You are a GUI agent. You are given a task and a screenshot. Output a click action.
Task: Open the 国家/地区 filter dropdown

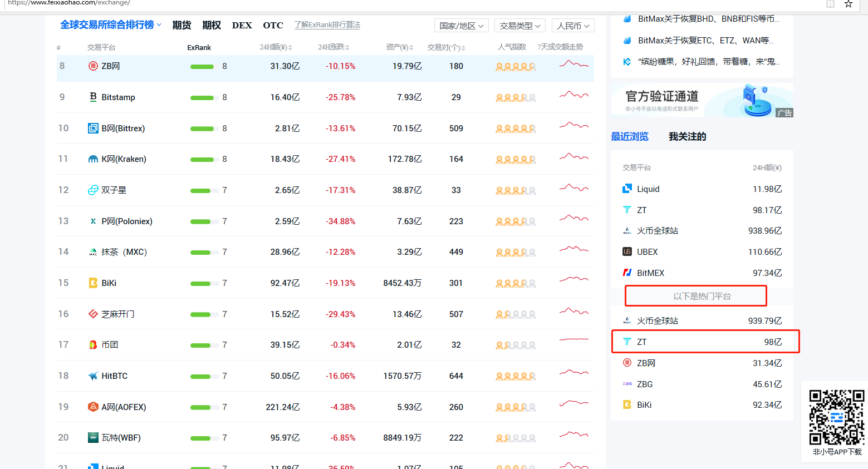[x=462, y=26]
